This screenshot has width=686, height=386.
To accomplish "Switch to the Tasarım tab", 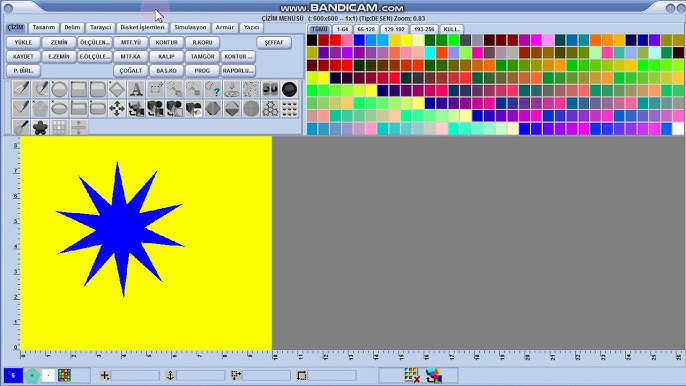I will pyautogui.click(x=44, y=28).
